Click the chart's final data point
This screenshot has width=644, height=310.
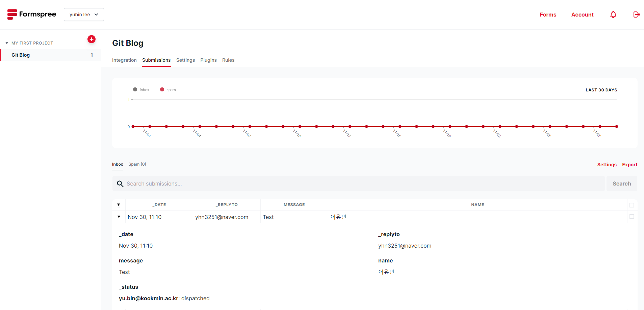pyautogui.click(x=617, y=126)
